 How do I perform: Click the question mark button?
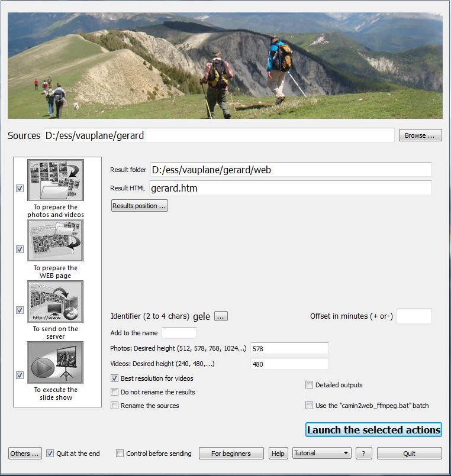point(364,454)
